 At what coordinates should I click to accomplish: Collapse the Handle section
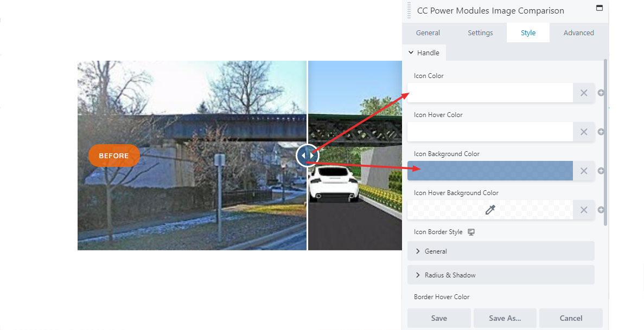(424, 53)
